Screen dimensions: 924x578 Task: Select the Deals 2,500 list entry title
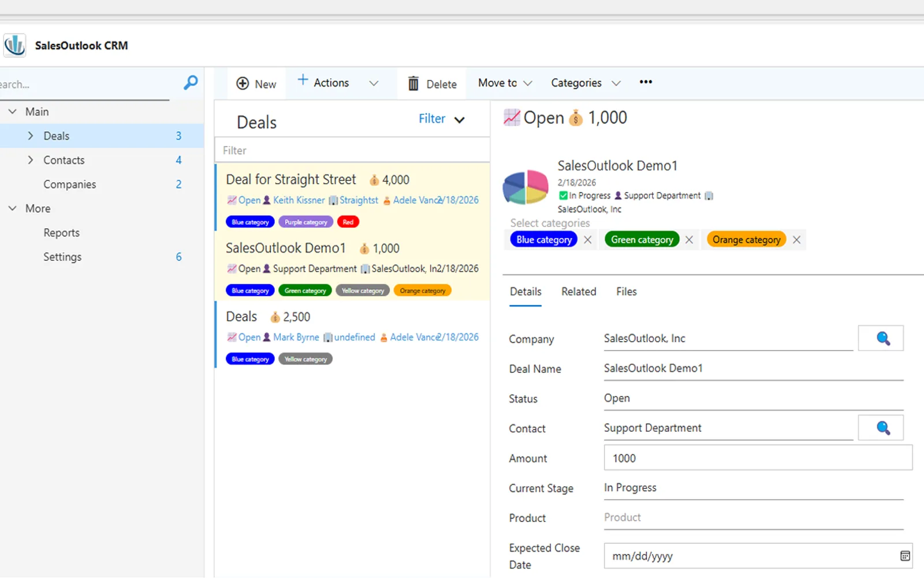coord(241,317)
